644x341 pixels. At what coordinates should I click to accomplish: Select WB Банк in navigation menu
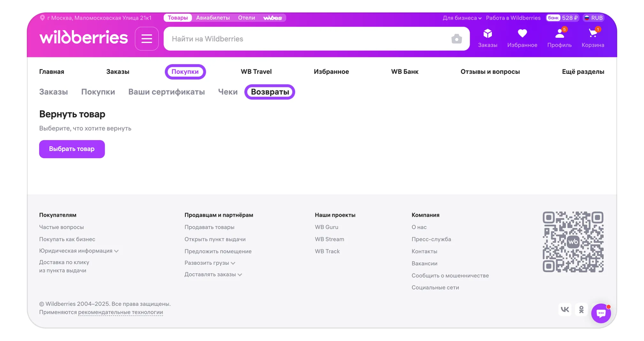click(x=404, y=72)
